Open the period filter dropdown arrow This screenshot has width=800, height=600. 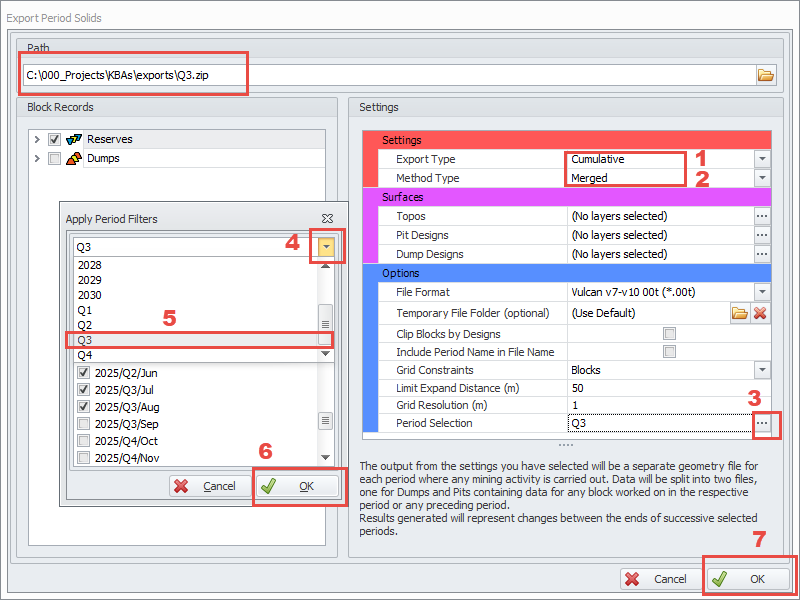coord(326,247)
